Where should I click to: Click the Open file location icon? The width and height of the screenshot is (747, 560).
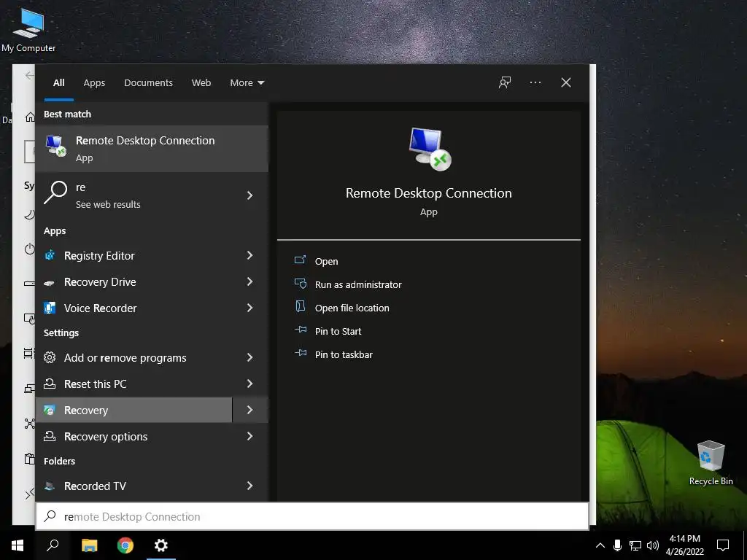point(300,306)
